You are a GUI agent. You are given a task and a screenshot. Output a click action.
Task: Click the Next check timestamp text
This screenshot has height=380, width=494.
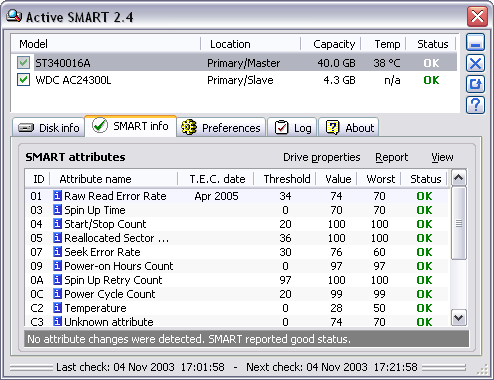click(x=332, y=367)
